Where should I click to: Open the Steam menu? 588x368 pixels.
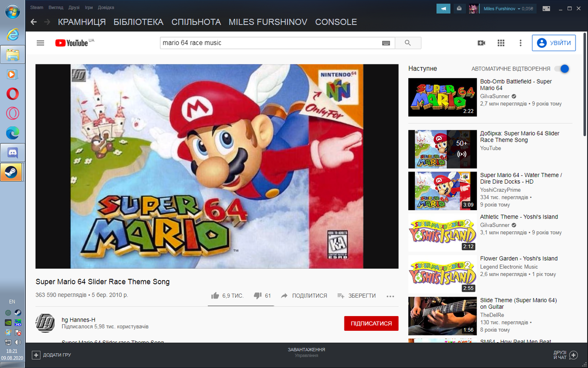click(x=37, y=7)
